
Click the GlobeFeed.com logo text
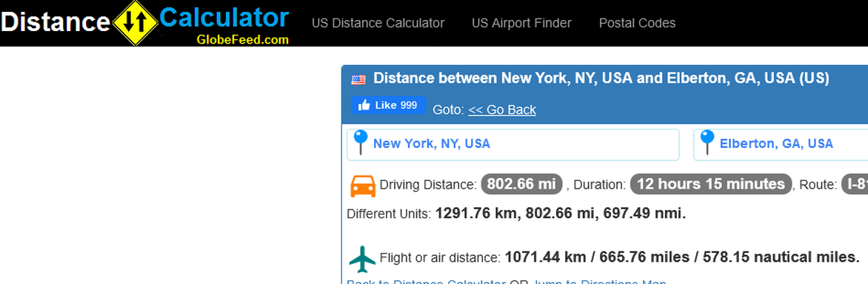pyautogui.click(x=242, y=39)
